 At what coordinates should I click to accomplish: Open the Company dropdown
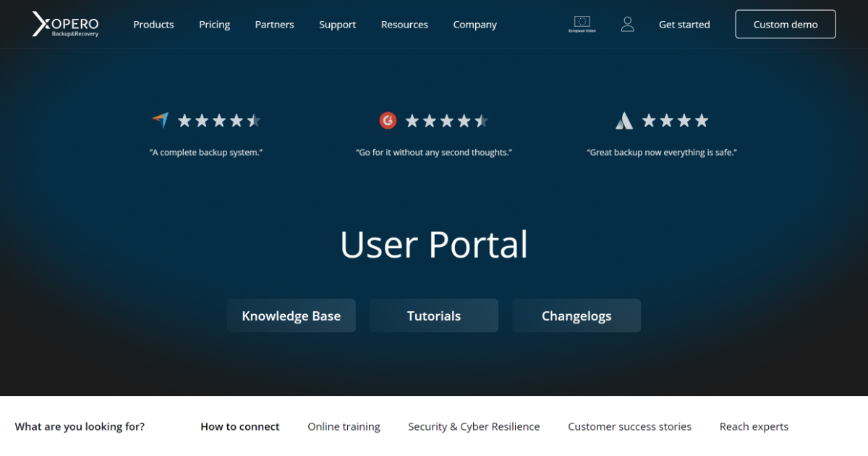475,24
